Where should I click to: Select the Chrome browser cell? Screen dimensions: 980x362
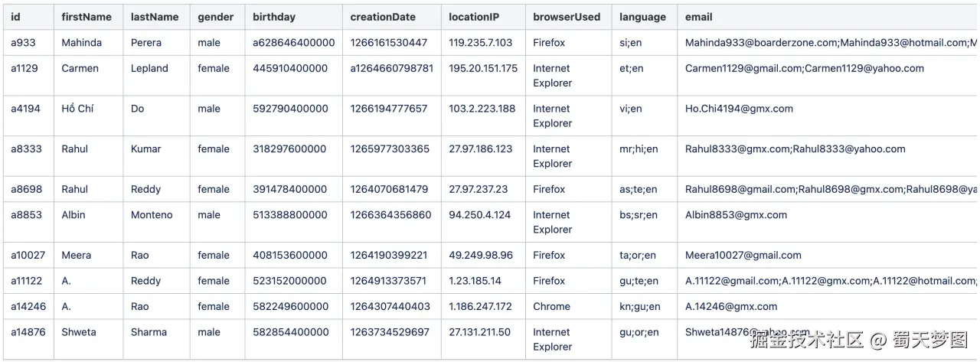tap(551, 306)
